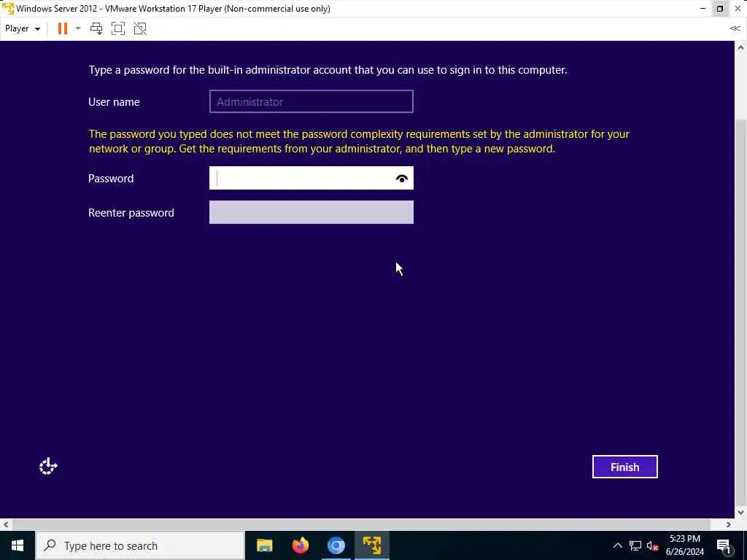Click the Finish button
Viewport: 747px width, 560px height.
[624, 467]
